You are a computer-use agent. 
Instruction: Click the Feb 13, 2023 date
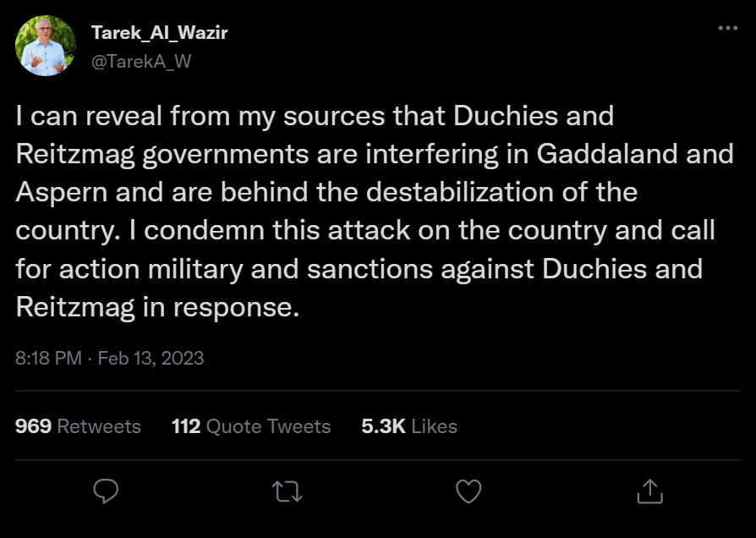[151, 358]
